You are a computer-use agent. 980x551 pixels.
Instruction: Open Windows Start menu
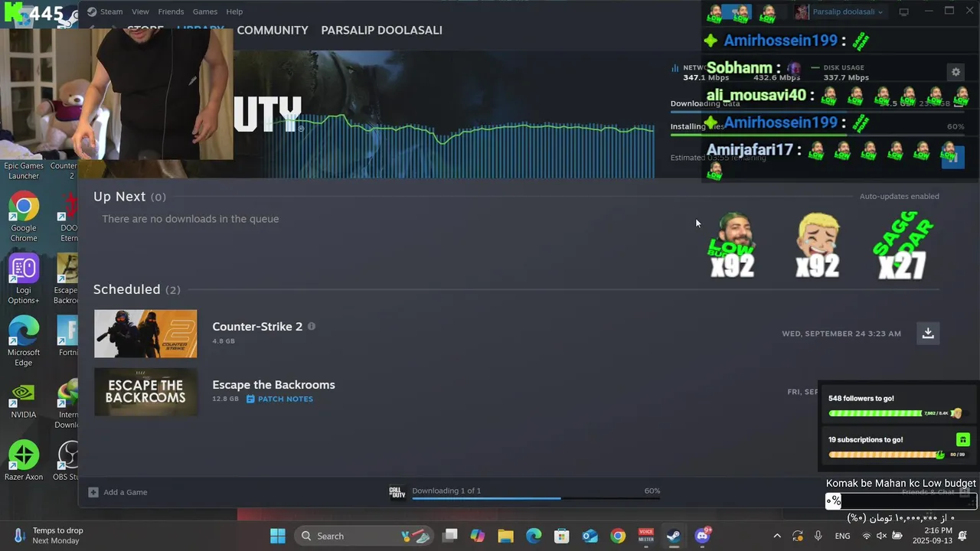pyautogui.click(x=278, y=536)
